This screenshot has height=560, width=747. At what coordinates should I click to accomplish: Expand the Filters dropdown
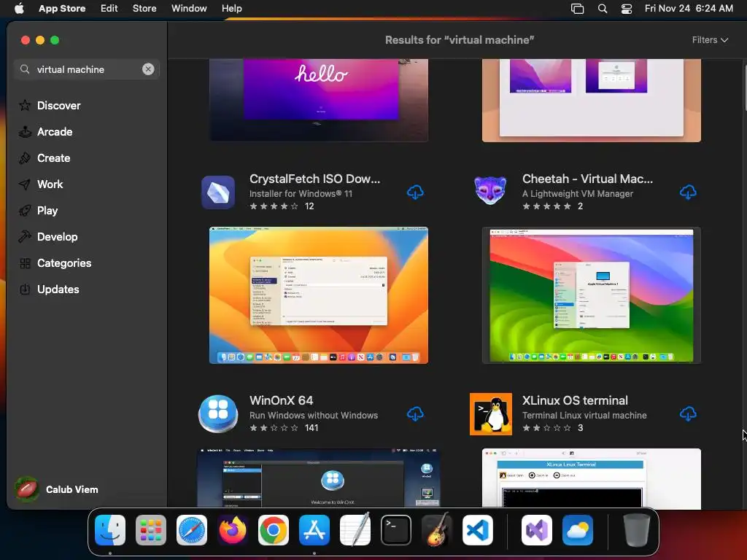(710, 40)
